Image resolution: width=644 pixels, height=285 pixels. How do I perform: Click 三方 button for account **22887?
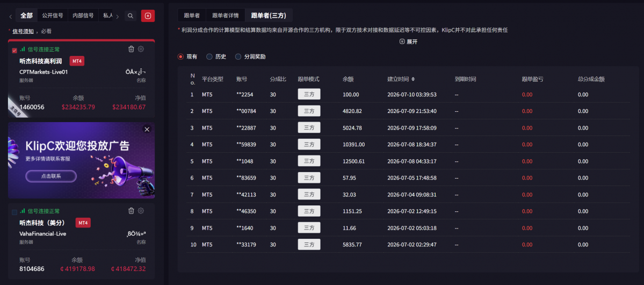coord(309,127)
